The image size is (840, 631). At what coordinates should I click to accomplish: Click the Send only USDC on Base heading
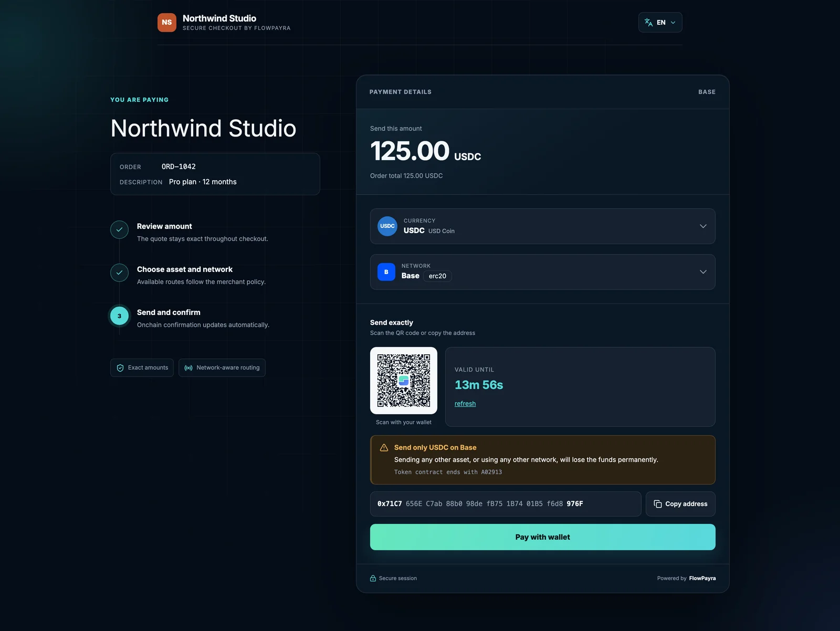pos(435,448)
